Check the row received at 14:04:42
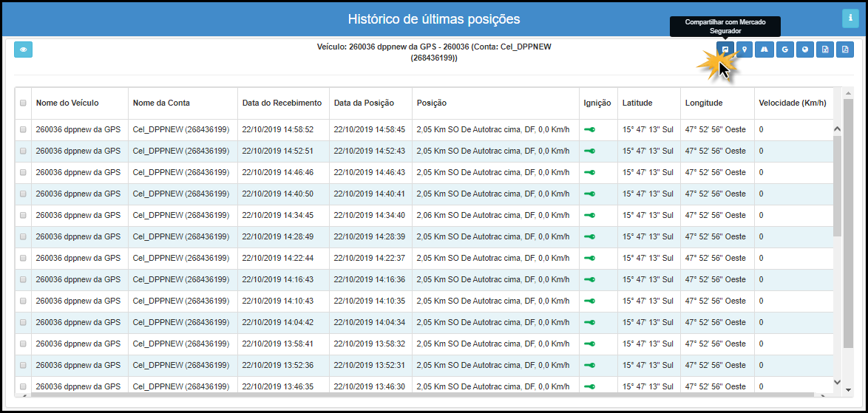The width and height of the screenshot is (868, 413). point(23,322)
